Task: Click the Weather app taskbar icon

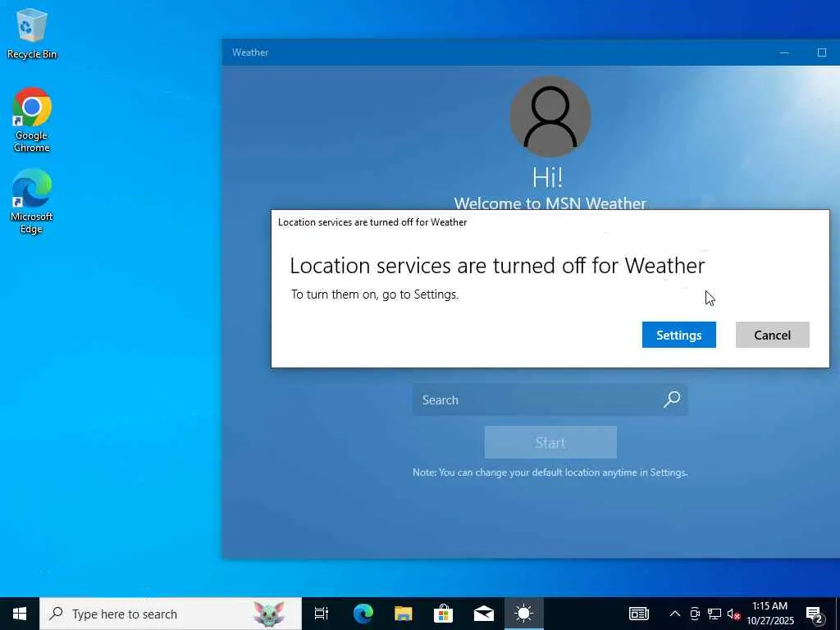Action: [523, 614]
